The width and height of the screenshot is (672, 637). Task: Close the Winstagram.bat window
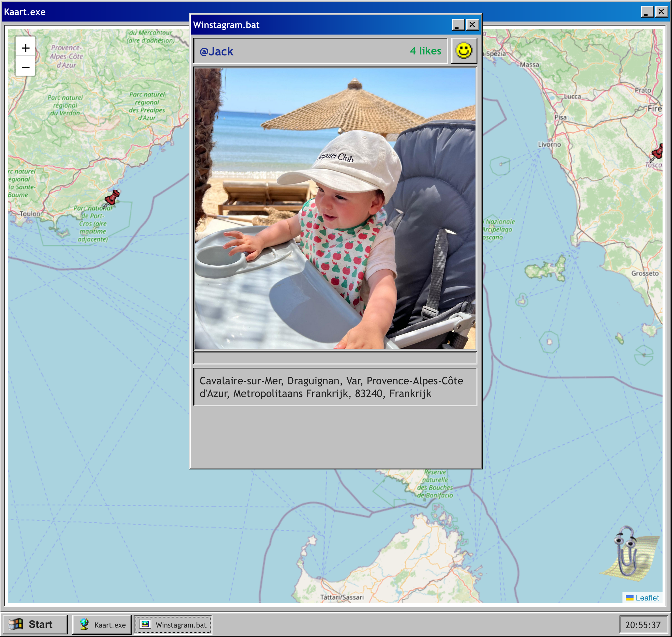(x=472, y=24)
